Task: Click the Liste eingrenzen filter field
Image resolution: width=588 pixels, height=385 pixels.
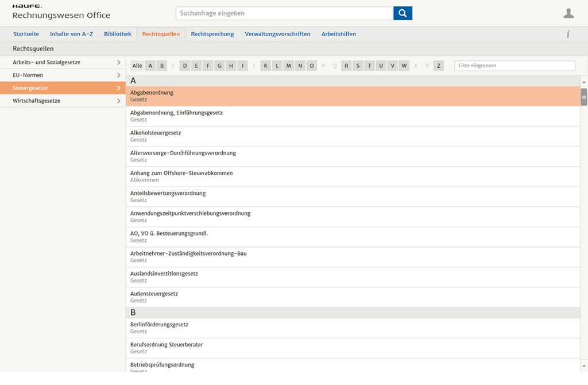Action: 514,66
